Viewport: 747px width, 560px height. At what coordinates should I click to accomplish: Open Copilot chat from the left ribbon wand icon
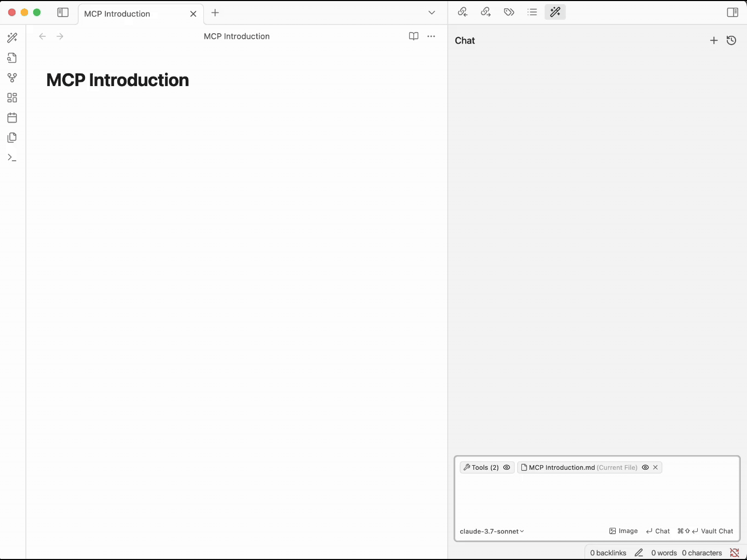coord(12,38)
